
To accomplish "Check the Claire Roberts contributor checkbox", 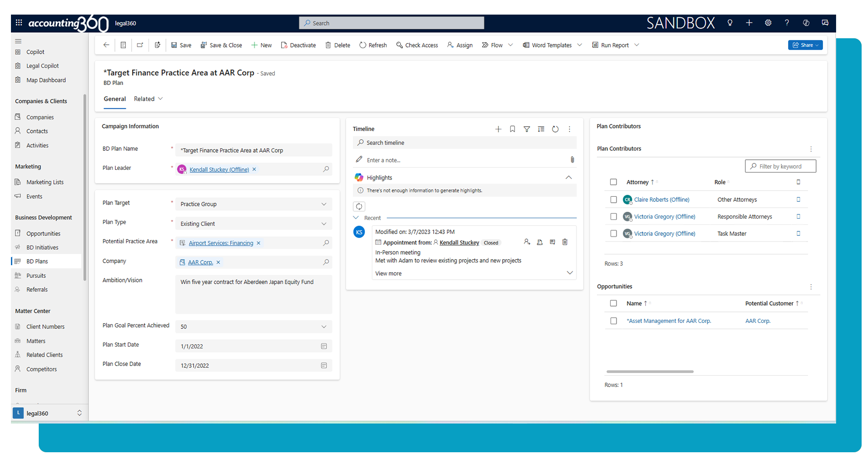I will 614,199.
